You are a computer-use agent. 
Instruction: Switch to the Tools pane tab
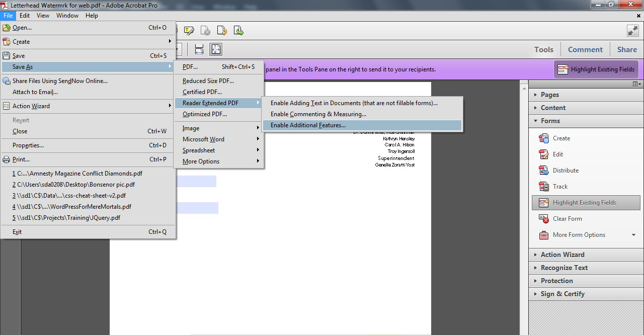pyautogui.click(x=543, y=49)
